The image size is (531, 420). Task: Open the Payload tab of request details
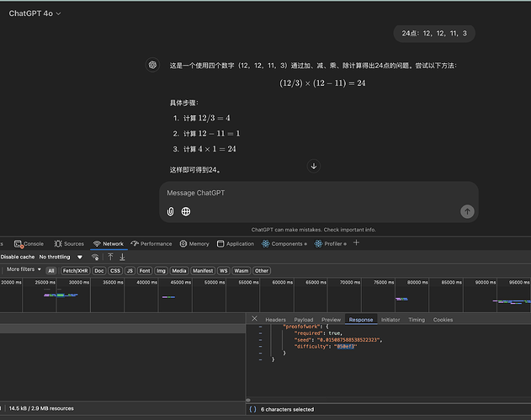(x=304, y=320)
